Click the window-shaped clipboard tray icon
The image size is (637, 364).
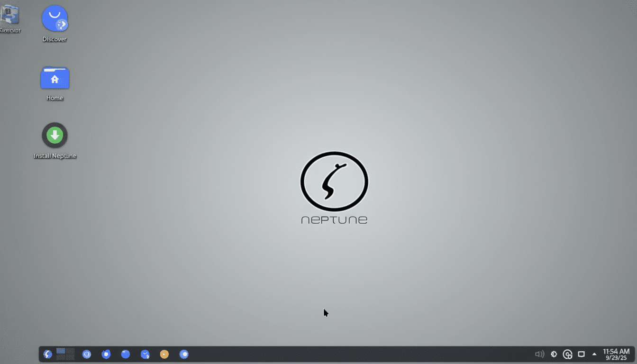[x=581, y=354]
